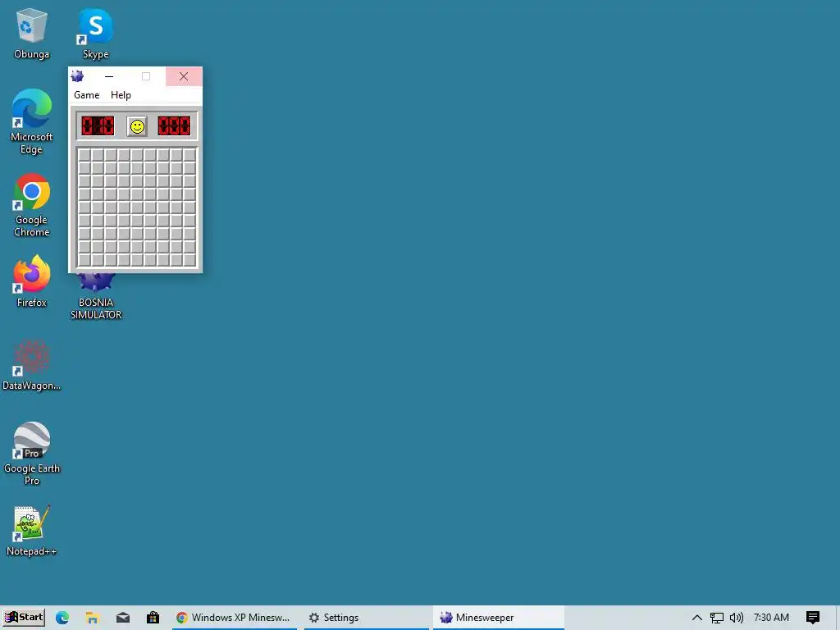
Task: Select the Firefox desktop shortcut
Action: (x=32, y=282)
